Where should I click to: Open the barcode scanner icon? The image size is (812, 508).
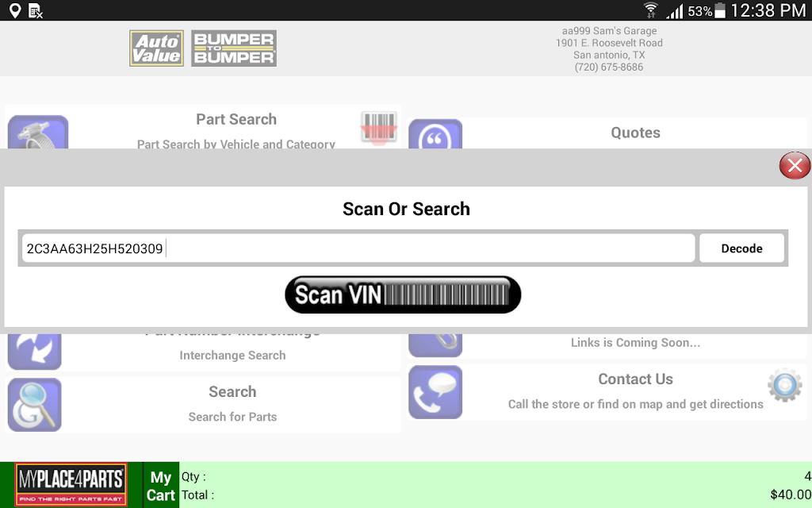[x=379, y=127]
